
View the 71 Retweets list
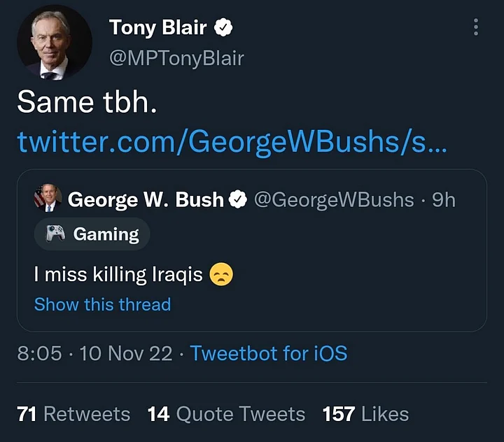click(73, 414)
